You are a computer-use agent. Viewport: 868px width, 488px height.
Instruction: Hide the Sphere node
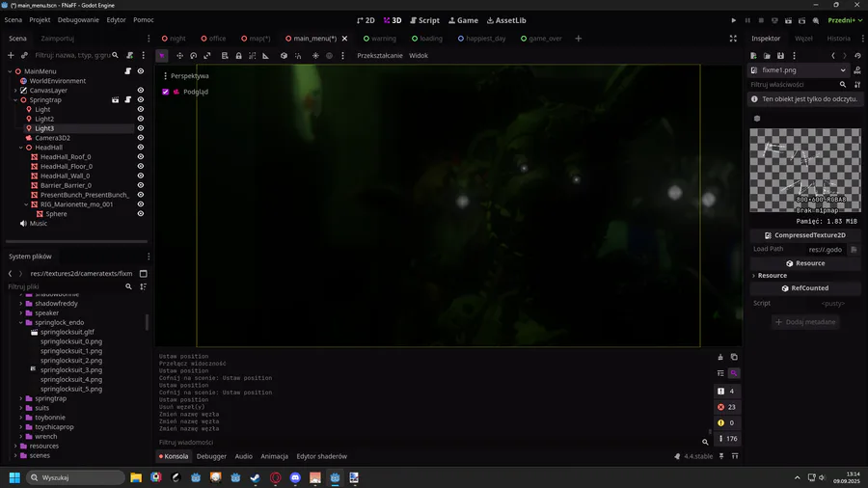141,213
